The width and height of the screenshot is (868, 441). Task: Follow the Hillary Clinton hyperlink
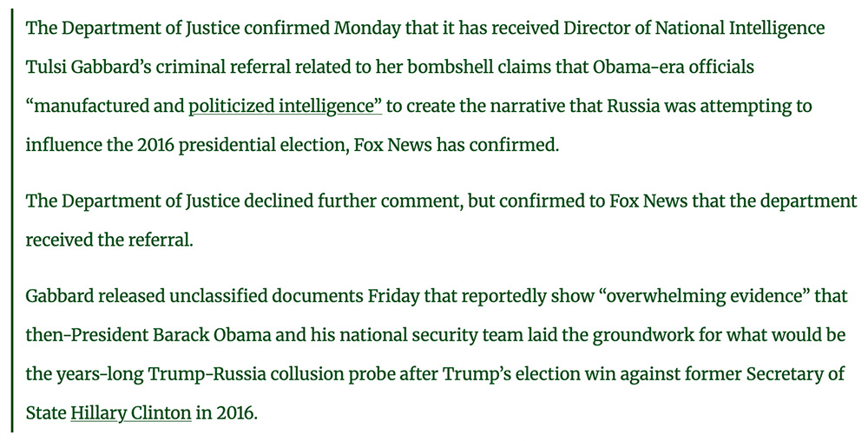pos(130,412)
